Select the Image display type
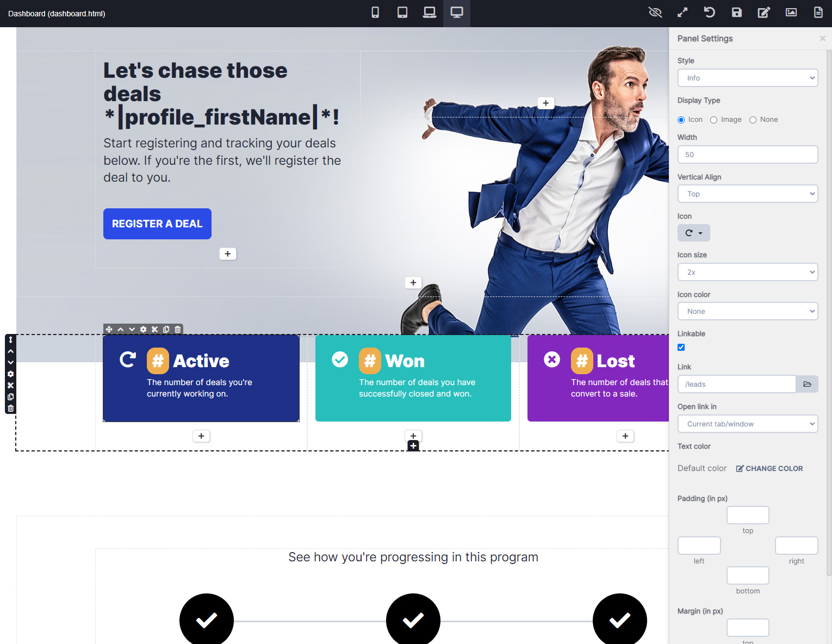Viewport: 832px width, 644px height. pyautogui.click(x=713, y=120)
